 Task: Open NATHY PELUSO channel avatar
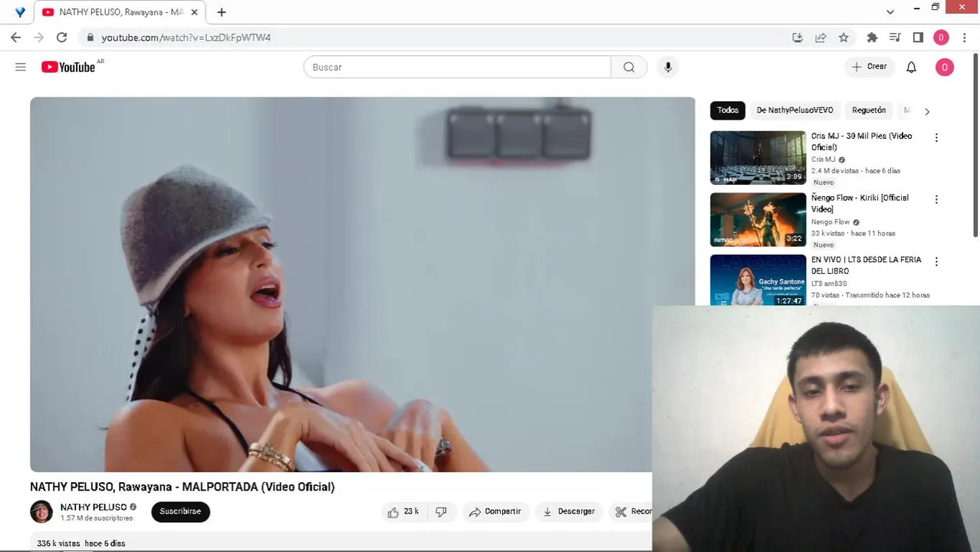[x=41, y=511]
